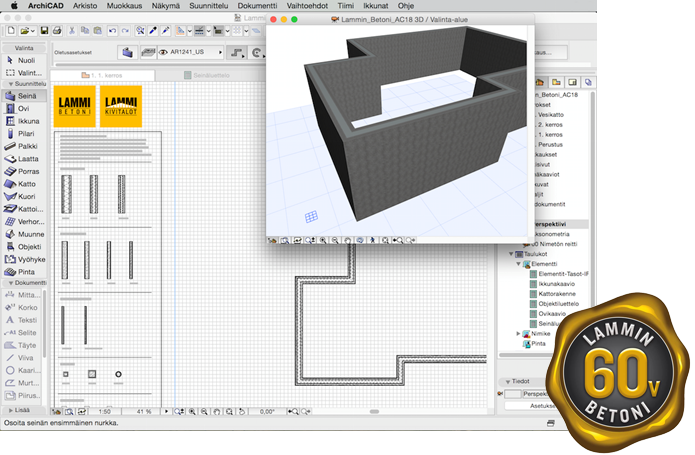Click the 0,00° rotation field
This screenshot has width=695, height=455.
point(267,412)
